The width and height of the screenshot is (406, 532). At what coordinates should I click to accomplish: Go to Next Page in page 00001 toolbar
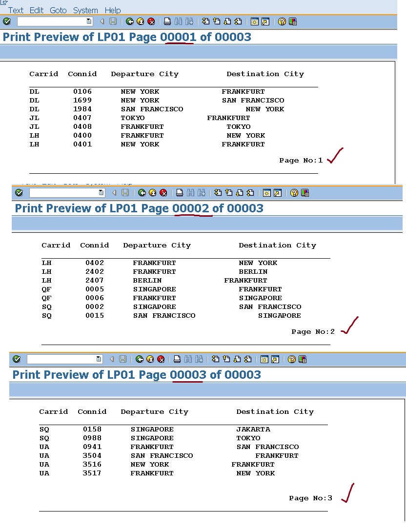point(227,21)
